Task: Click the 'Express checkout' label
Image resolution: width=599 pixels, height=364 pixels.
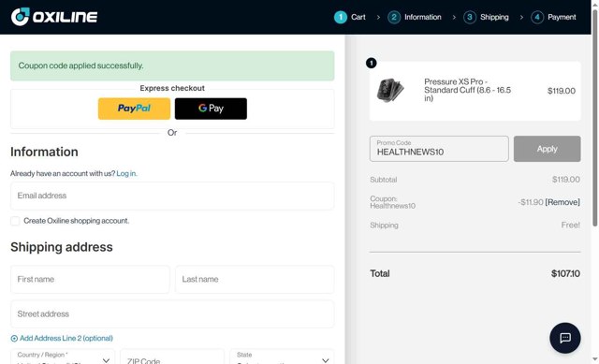Action: (x=172, y=88)
